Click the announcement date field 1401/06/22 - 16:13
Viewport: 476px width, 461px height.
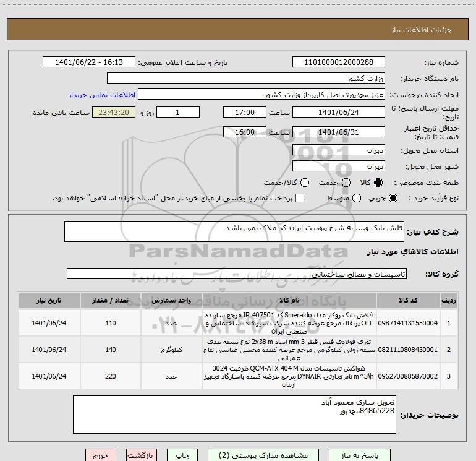coord(89,62)
